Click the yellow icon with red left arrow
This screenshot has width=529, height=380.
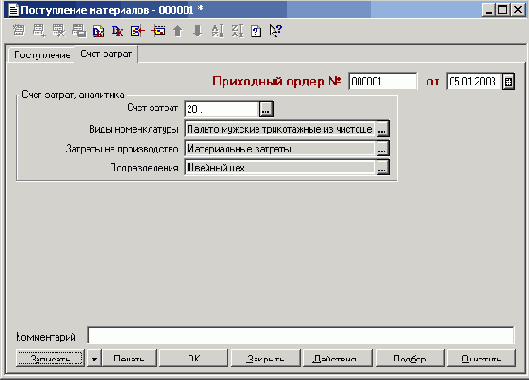pyautogui.click(x=138, y=31)
